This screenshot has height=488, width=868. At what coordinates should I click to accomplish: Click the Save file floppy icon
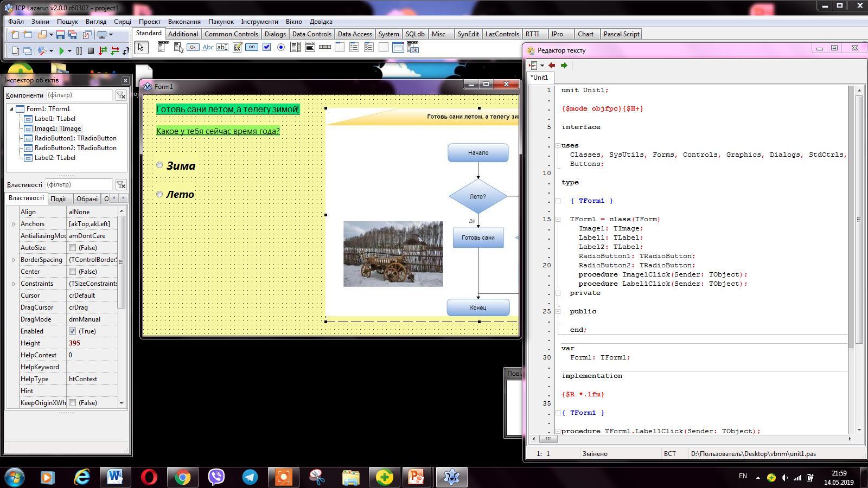pyautogui.click(x=60, y=35)
